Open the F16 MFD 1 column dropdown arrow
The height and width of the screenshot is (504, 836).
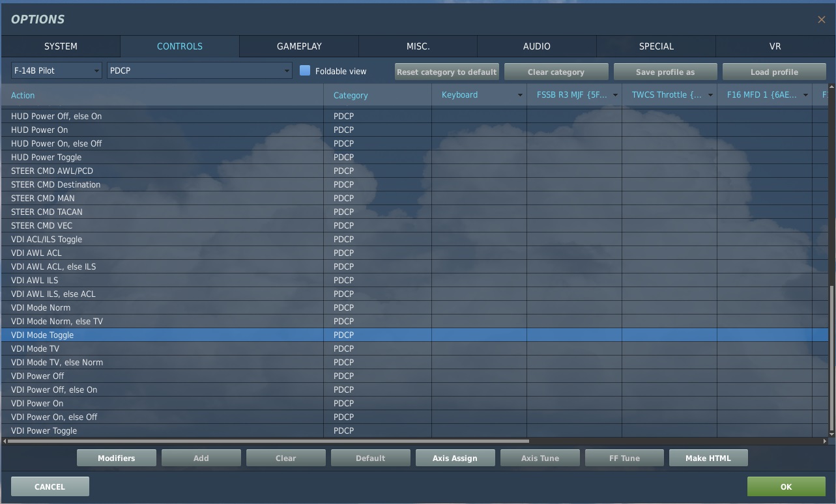(x=805, y=95)
